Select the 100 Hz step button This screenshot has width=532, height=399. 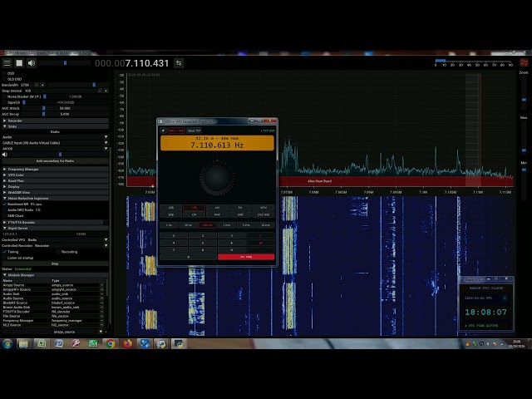(207, 225)
